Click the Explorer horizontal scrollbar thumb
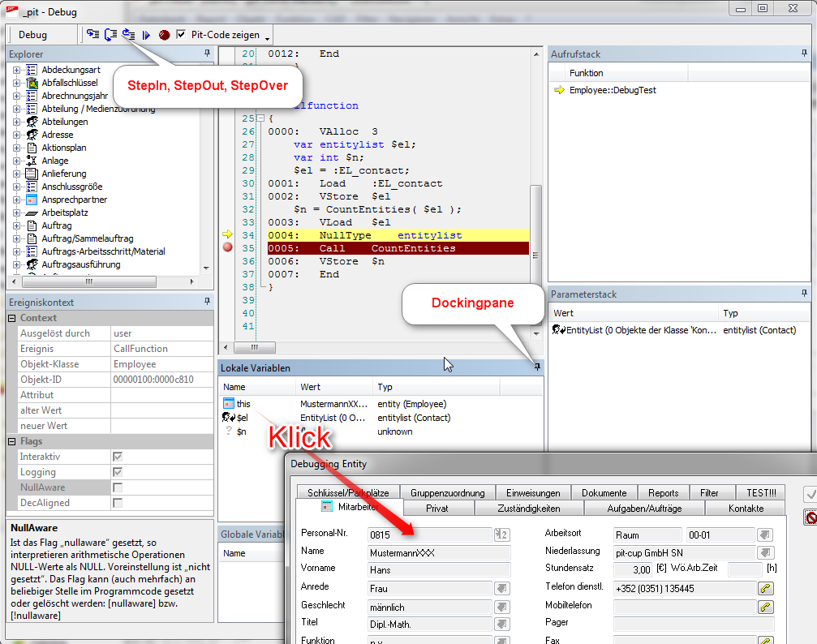 89,281
